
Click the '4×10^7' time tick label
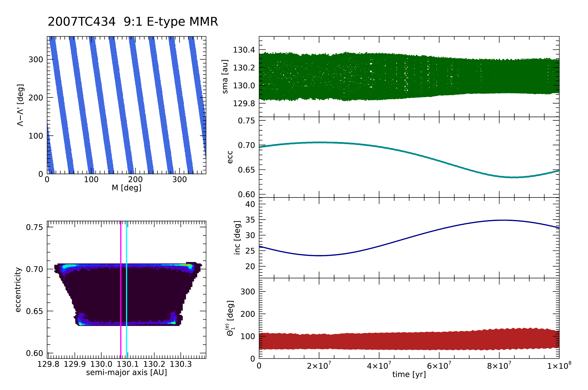(379, 365)
